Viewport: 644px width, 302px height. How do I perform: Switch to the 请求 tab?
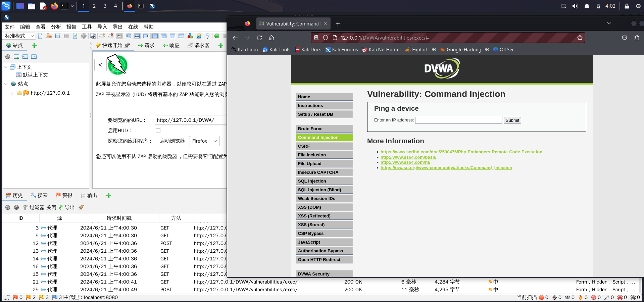pyautogui.click(x=146, y=45)
